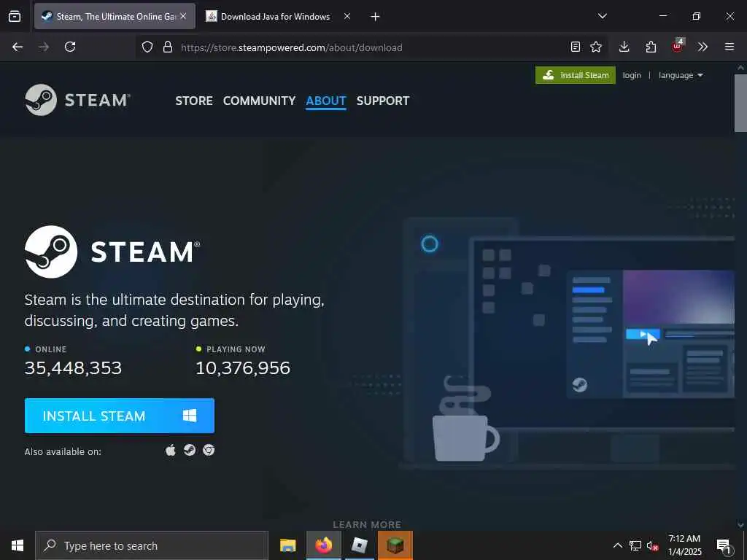Bookmark this page with the star icon

point(596,47)
